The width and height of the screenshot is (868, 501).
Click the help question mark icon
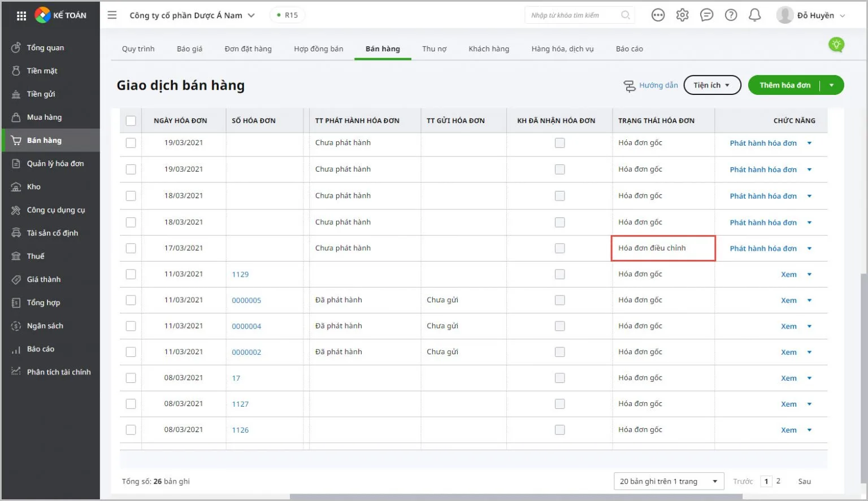[x=731, y=15]
